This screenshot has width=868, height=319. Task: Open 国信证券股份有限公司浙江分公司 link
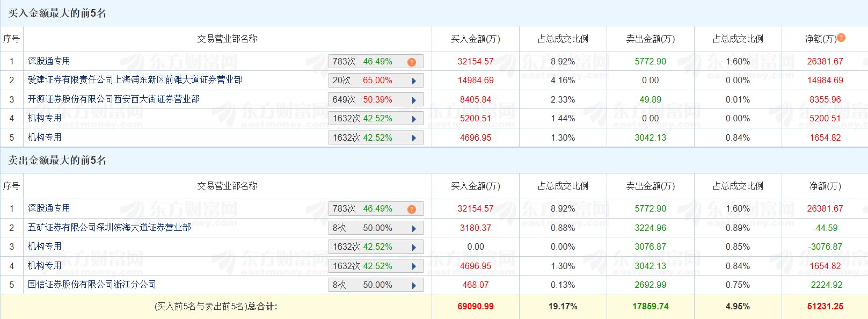click(x=92, y=285)
